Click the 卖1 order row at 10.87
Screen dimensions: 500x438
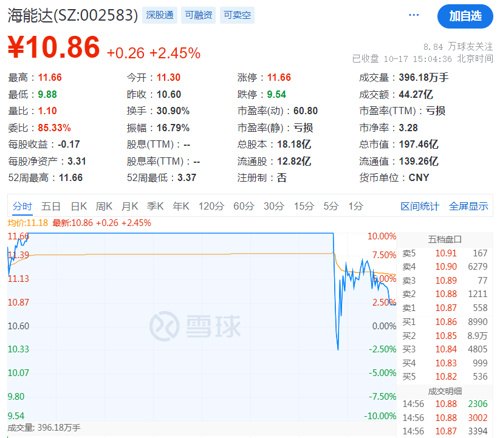pyautogui.click(x=445, y=308)
